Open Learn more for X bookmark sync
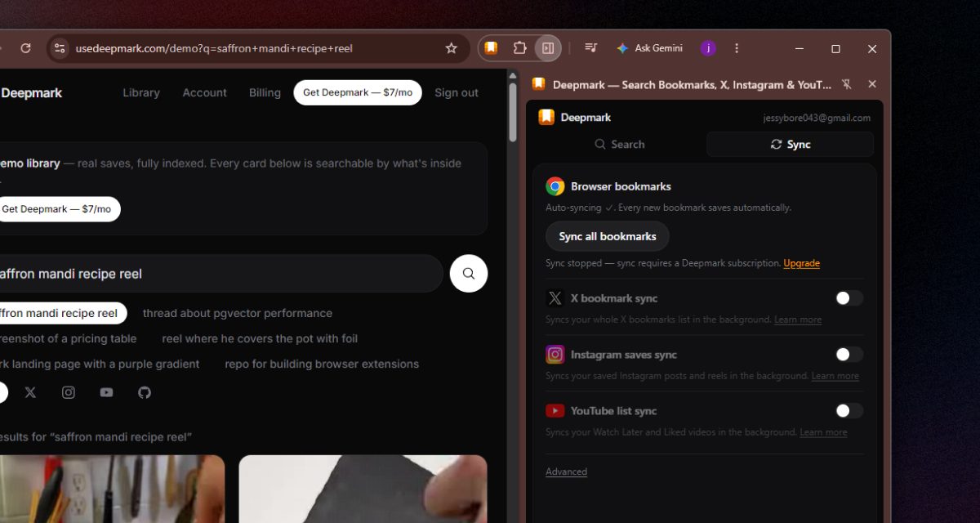The width and height of the screenshot is (980, 523). tap(798, 320)
